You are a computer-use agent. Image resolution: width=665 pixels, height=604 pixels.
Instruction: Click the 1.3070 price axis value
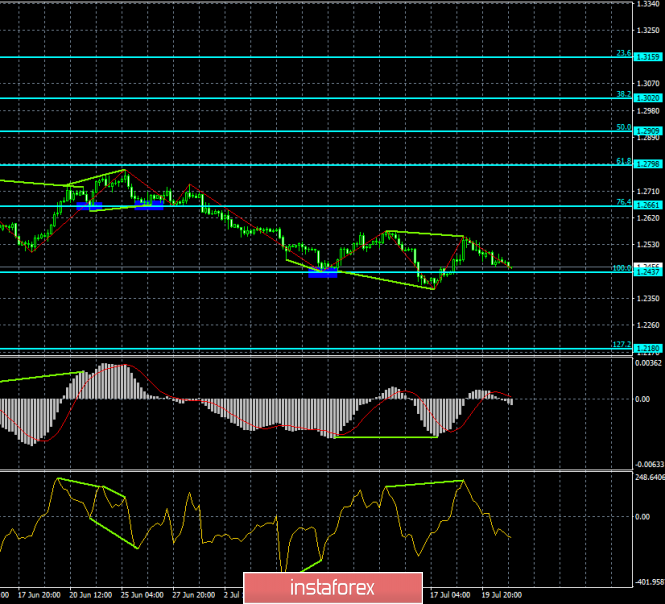[648, 84]
